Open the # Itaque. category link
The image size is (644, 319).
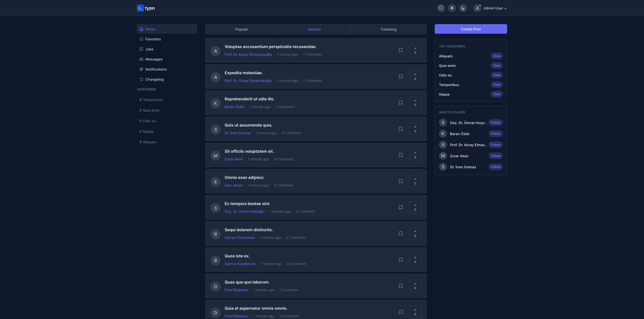click(147, 131)
